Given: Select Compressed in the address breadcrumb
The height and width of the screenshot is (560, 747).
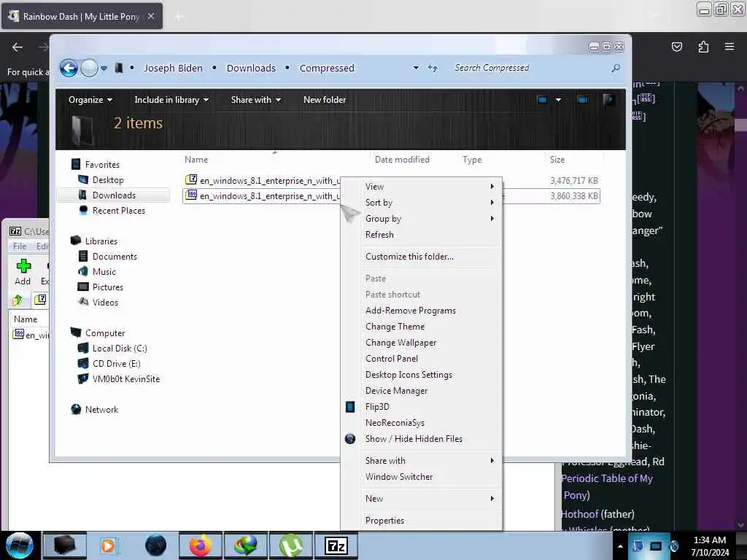Looking at the screenshot, I should click(x=327, y=68).
